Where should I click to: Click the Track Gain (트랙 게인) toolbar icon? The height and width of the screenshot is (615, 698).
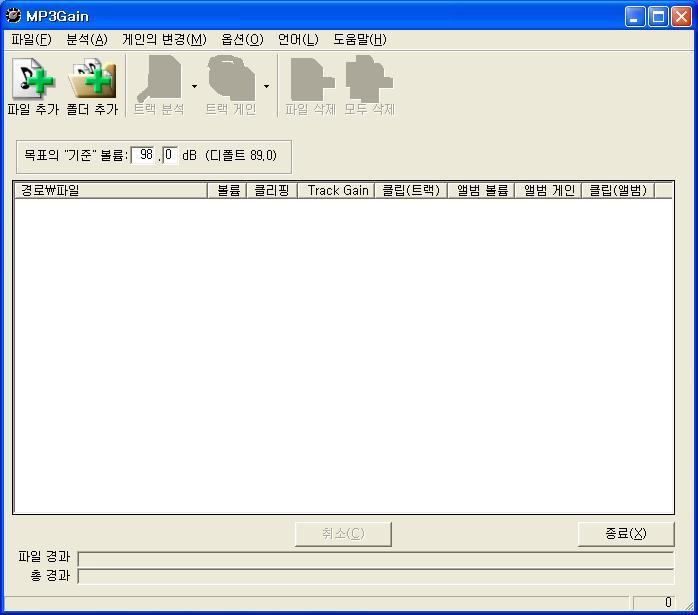pos(231,79)
